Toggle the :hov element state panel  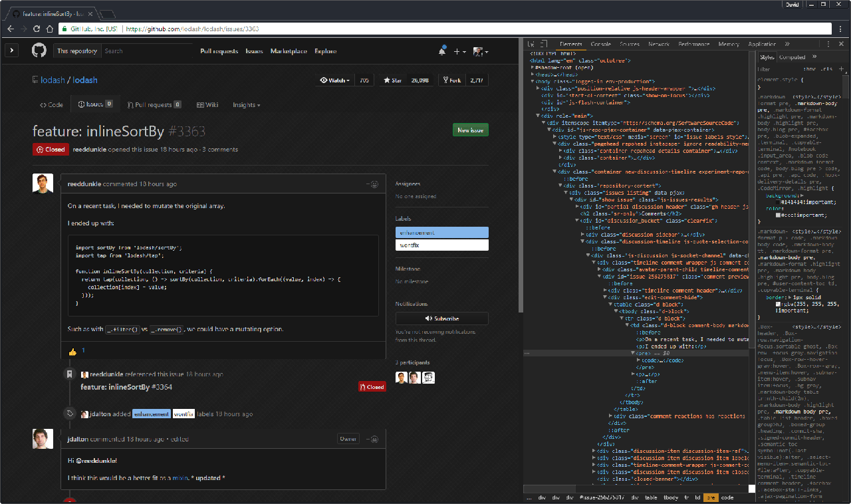(x=809, y=68)
